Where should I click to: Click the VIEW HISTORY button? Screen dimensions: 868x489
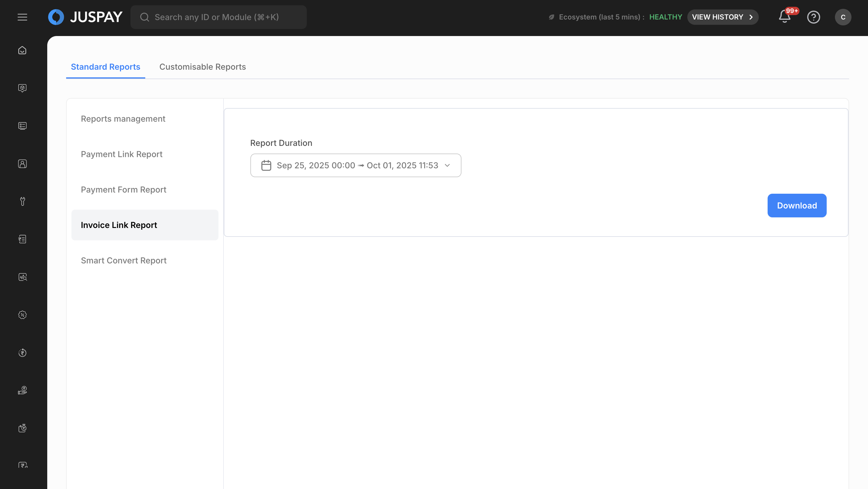[722, 17]
